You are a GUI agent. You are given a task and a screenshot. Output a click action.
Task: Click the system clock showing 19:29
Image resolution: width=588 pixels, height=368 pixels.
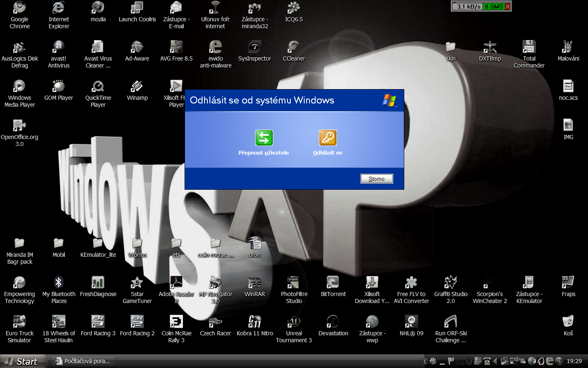click(x=574, y=361)
